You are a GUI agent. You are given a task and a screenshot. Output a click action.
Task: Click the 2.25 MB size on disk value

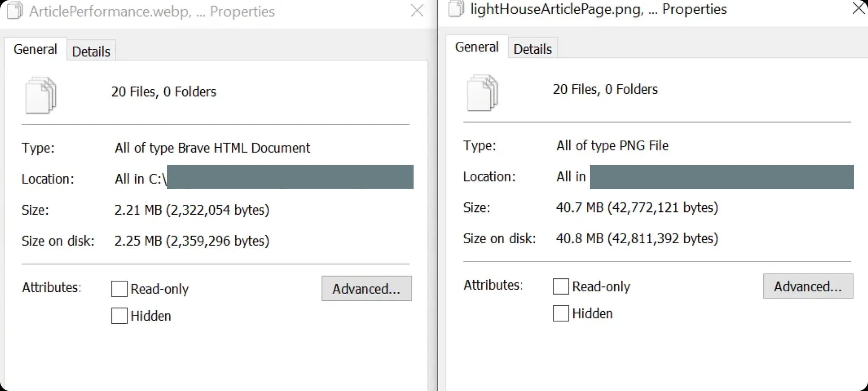tap(192, 241)
